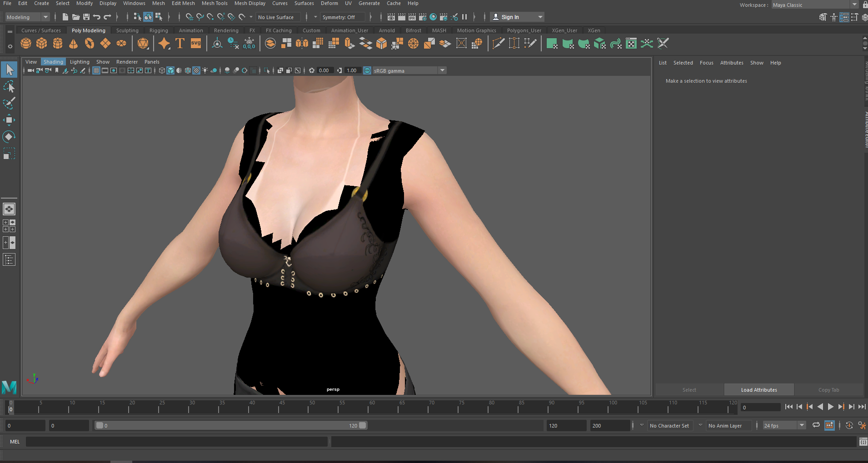Toggle the viewport grid display
This screenshot has width=868, height=463.
96,70
